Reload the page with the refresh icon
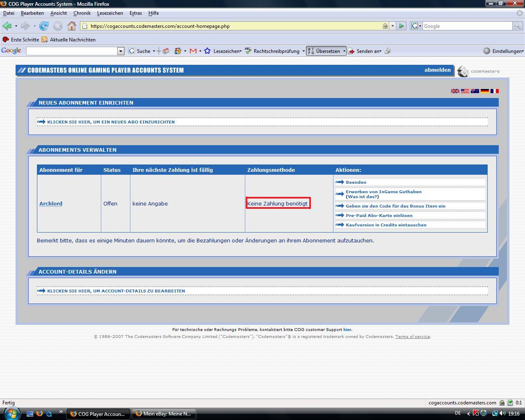The width and height of the screenshot is (525, 420). (x=44, y=26)
